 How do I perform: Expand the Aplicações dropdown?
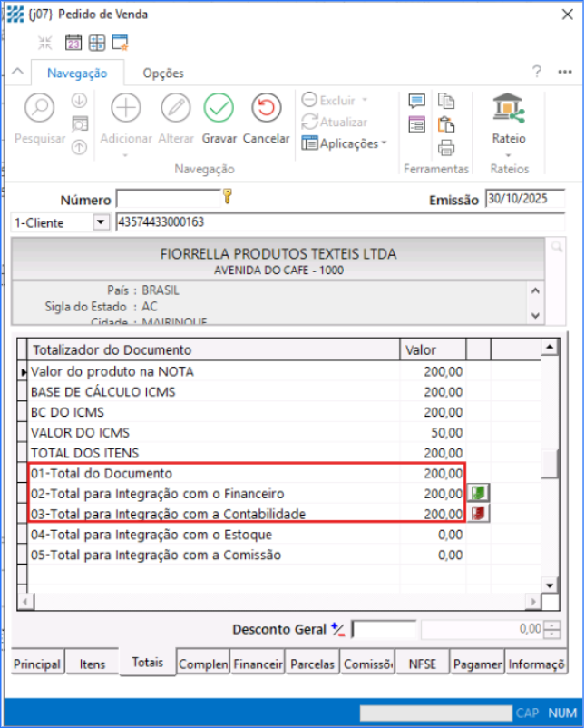pyautogui.click(x=344, y=143)
